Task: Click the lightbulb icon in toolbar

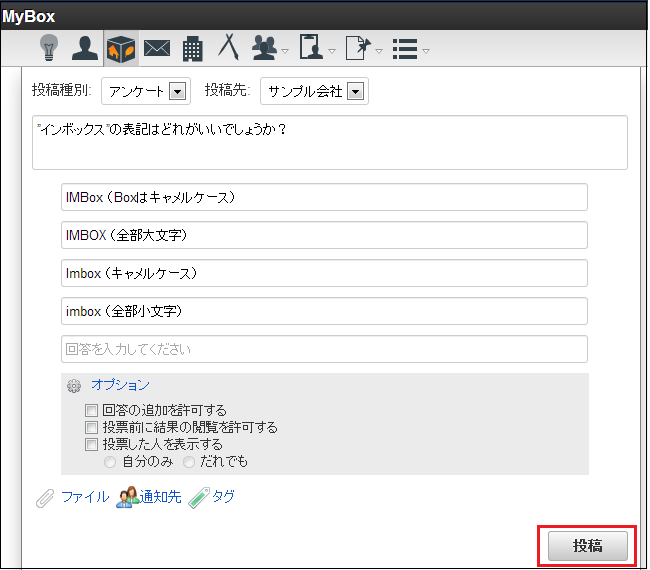Action: pyautogui.click(x=49, y=48)
